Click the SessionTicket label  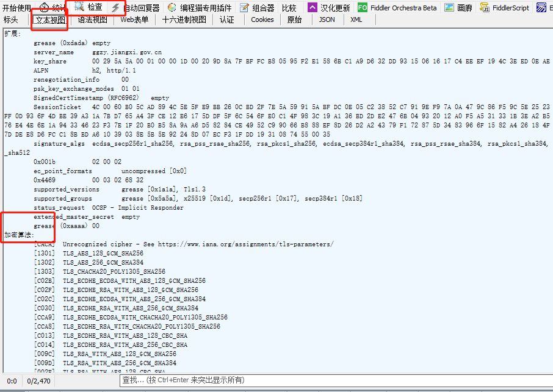[x=57, y=107]
